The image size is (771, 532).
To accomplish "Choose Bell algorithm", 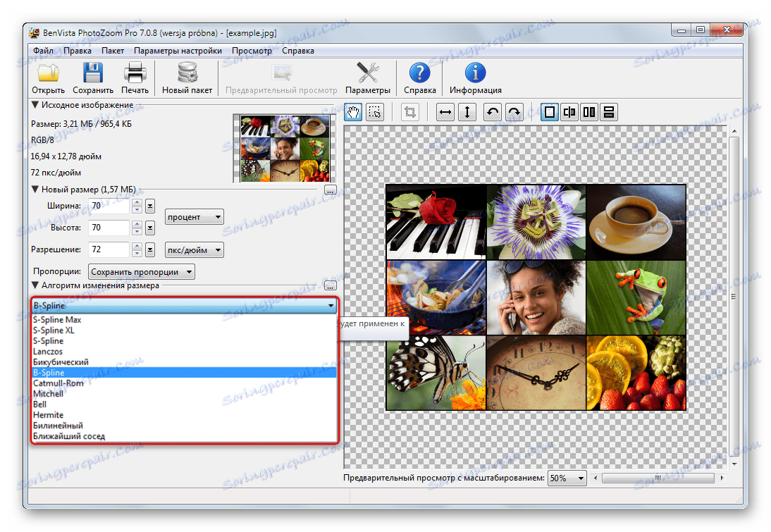I will pos(185,404).
